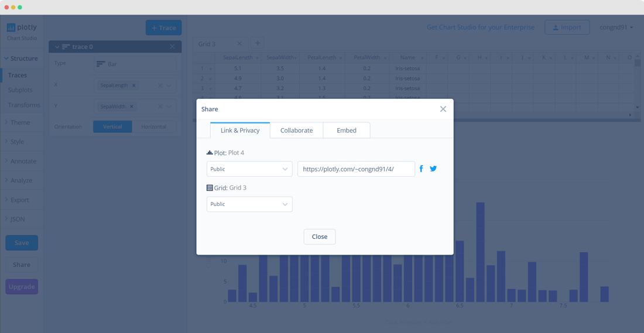Open the row 1 menu arrow
The image size is (644, 333).
[x=210, y=68]
